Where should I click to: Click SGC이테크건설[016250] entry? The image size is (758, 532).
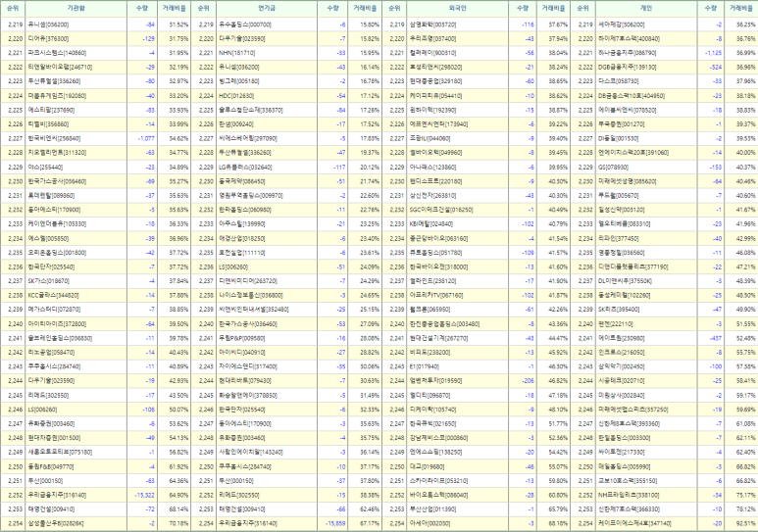coord(441,211)
